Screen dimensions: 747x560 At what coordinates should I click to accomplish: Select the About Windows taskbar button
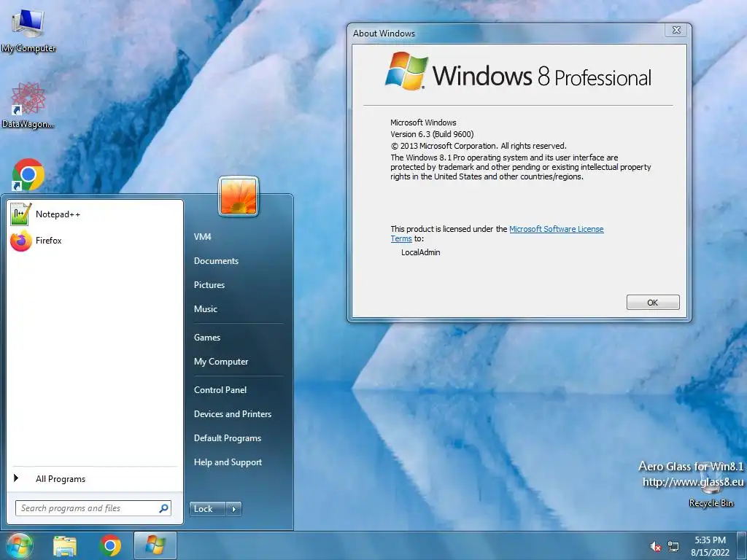point(155,545)
